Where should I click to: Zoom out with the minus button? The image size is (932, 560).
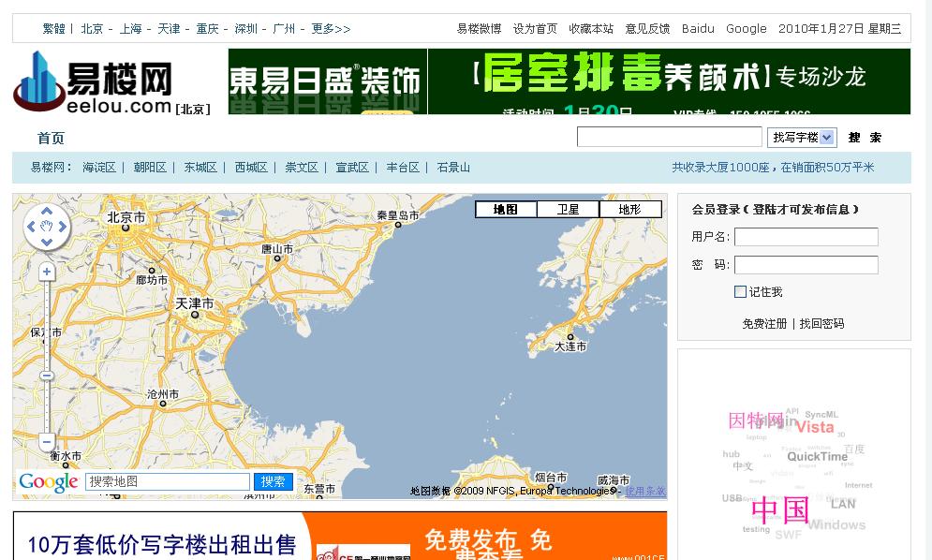(47, 441)
